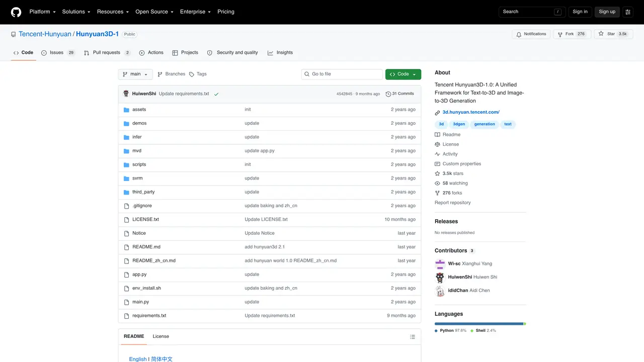Open the README outline list icon
The height and width of the screenshot is (362, 644).
[413, 337]
